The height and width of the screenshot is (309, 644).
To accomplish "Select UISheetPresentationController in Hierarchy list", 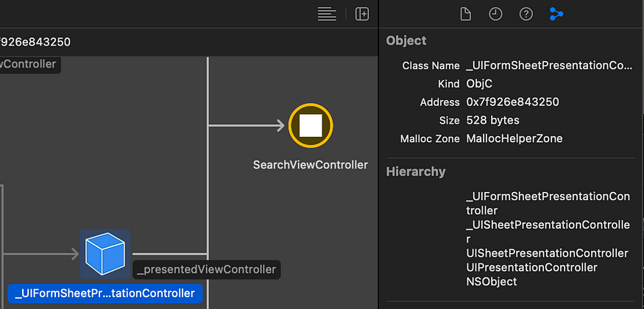I will click(x=547, y=253).
